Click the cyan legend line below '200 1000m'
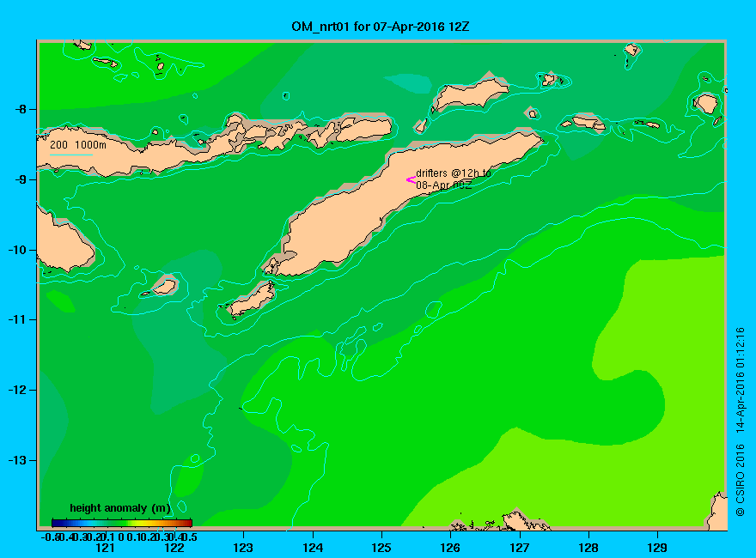The width and height of the screenshot is (756, 558). 70,155
